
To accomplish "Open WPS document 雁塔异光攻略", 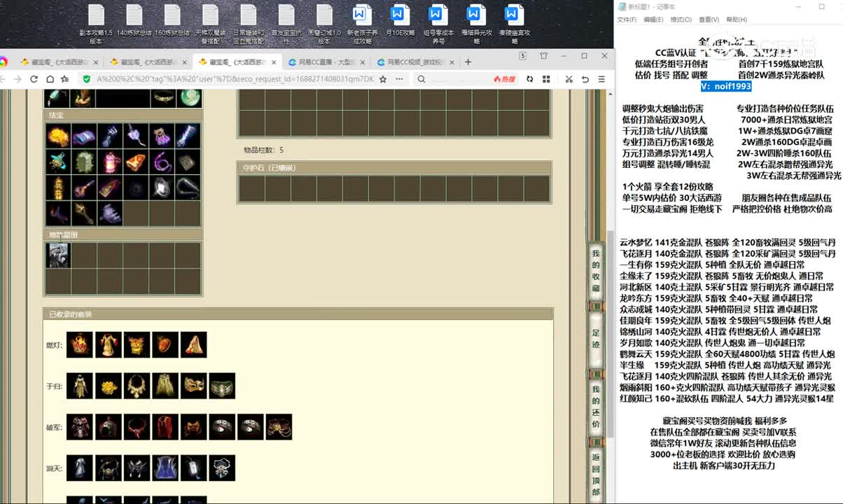I will (x=476, y=24).
